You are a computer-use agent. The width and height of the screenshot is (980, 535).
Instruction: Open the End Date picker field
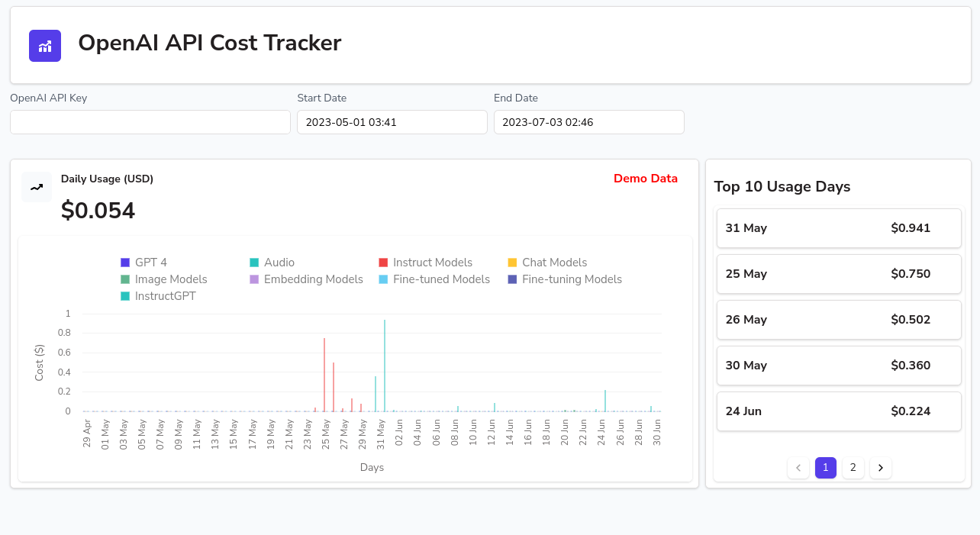pos(588,122)
